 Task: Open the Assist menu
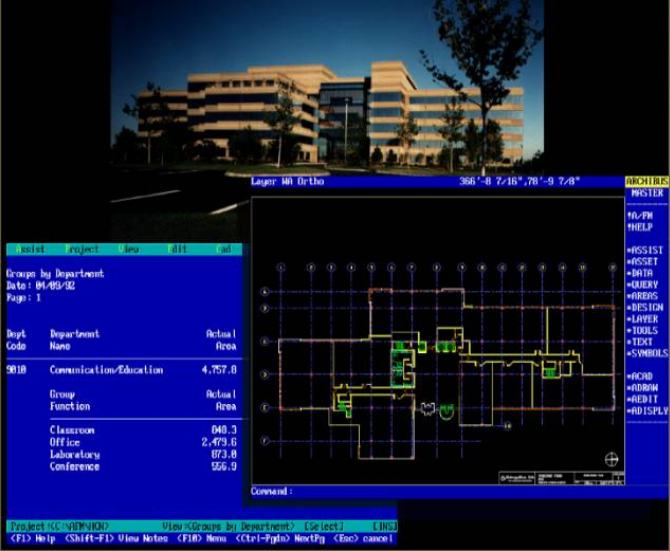tap(30, 249)
